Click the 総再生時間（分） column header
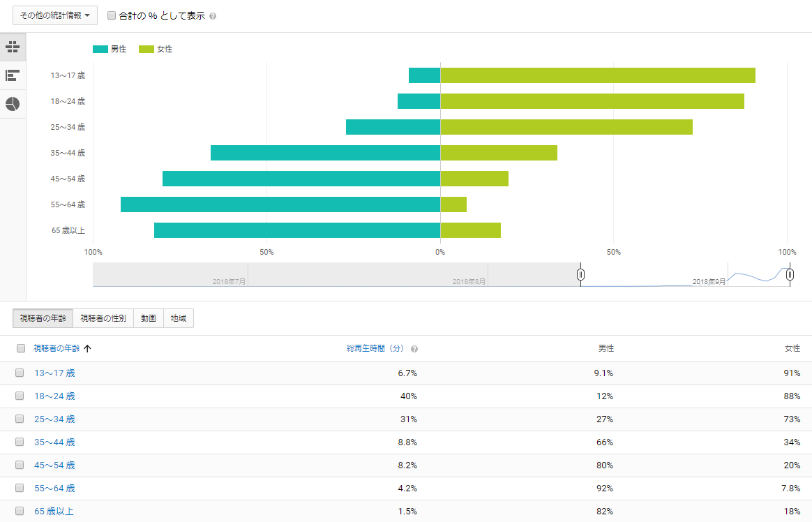 [375, 348]
